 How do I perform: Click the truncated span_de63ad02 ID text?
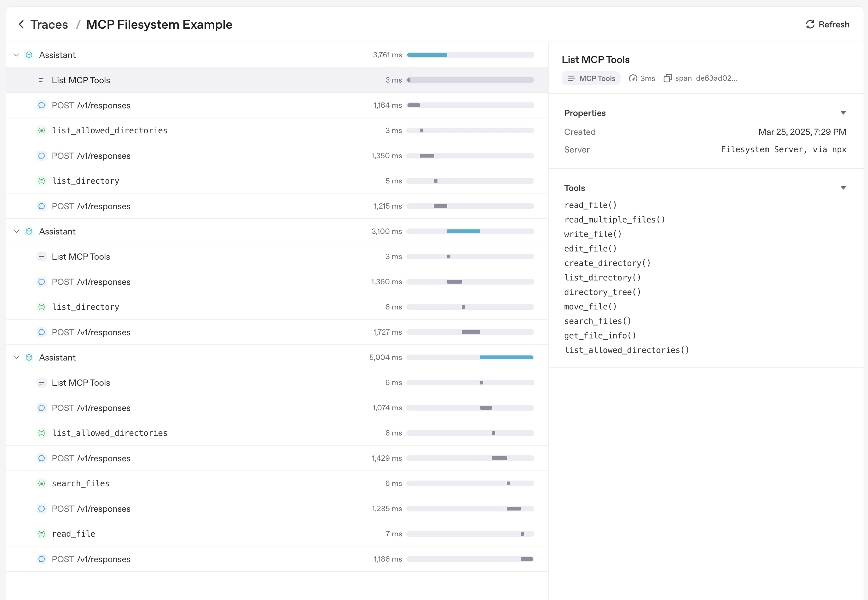[x=706, y=78]
